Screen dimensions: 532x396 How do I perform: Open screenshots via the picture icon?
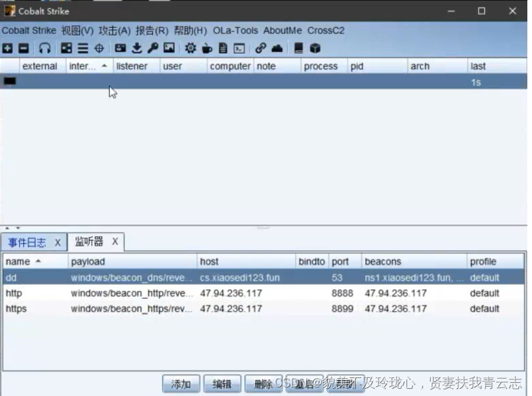pyautogui.click(x=169, y=48)
